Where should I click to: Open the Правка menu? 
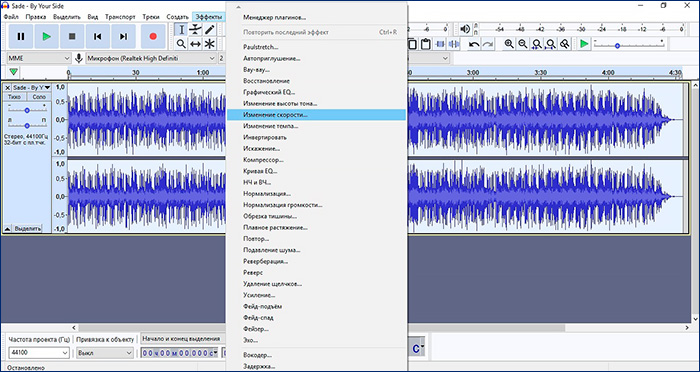(x=36, y=17)
